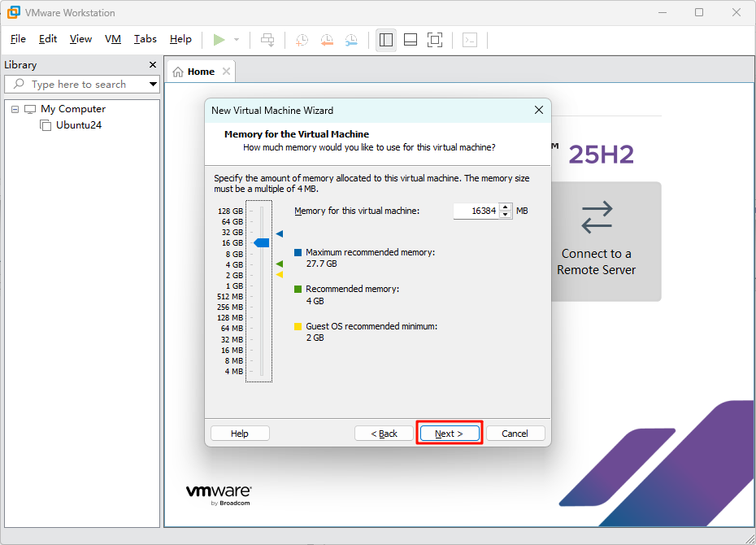Click the VMware Workstation title bar logo
This screenshot has height=545, width=756.
click(14, 12)
